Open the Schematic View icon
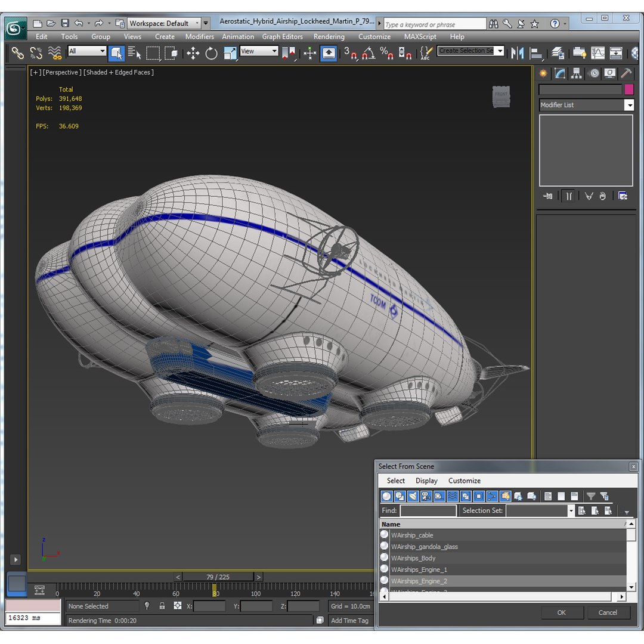Image resolution: width=644 pixels, height=644 pixels. coord(615,53)
